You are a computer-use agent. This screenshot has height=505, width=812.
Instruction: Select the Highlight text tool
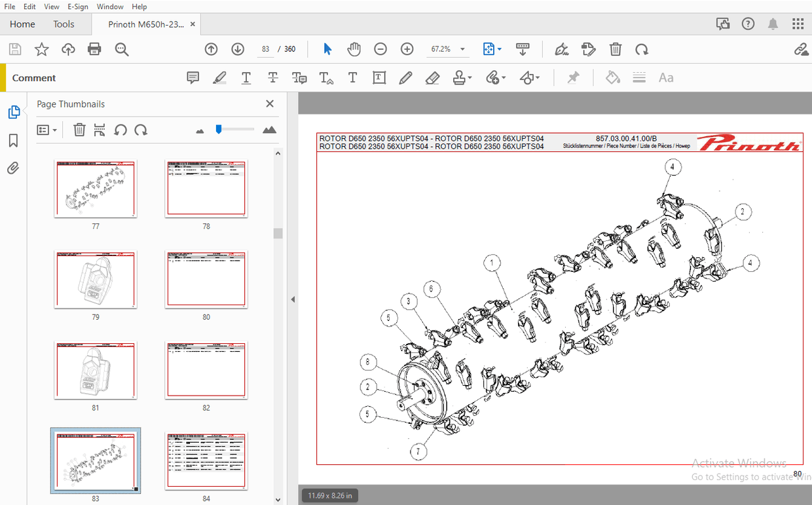[x=220, y=77]
